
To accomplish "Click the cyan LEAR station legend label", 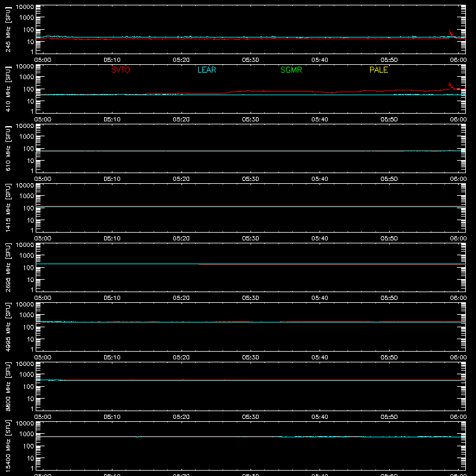I will pyautogui.click(x=206, y=70).
